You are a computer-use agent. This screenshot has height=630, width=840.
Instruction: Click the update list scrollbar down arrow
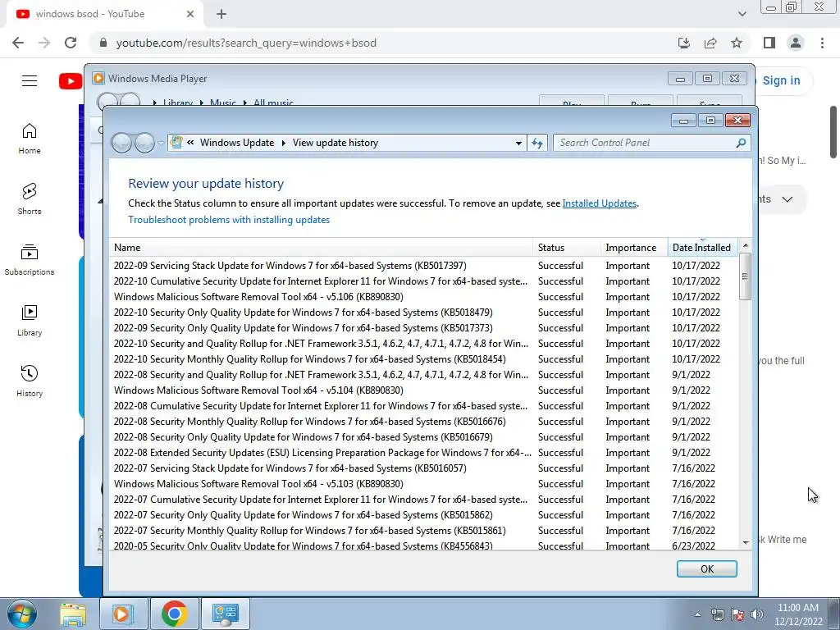[745, 542]
